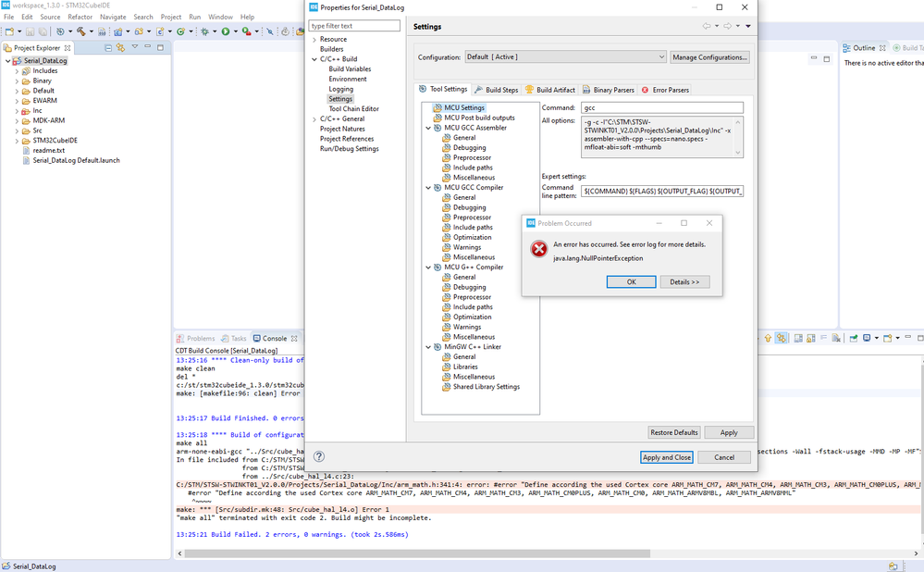The height and width of the screenshot is (572, 924).
Task: Click the green Run toolbar icon
Action: click(x=226, y=31)
